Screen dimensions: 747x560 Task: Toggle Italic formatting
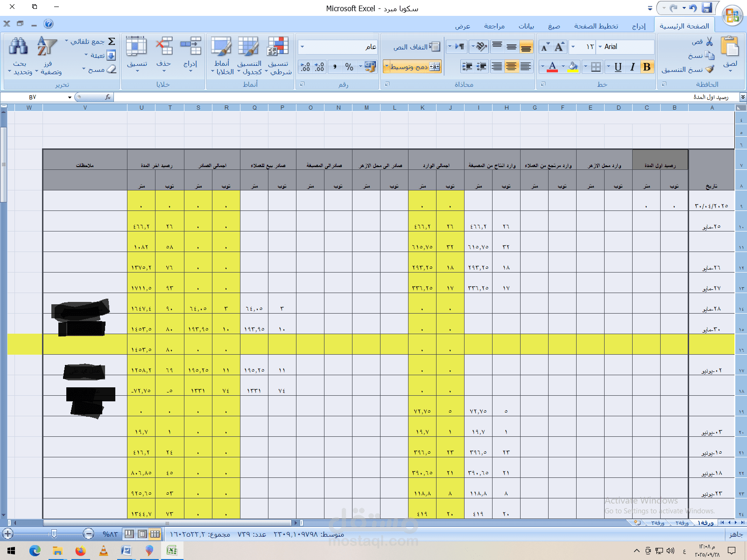coord(632,67)
